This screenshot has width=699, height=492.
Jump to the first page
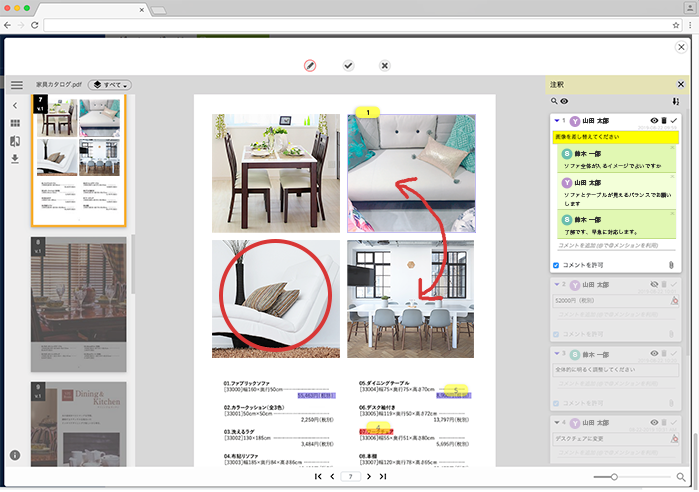point(318,477)
